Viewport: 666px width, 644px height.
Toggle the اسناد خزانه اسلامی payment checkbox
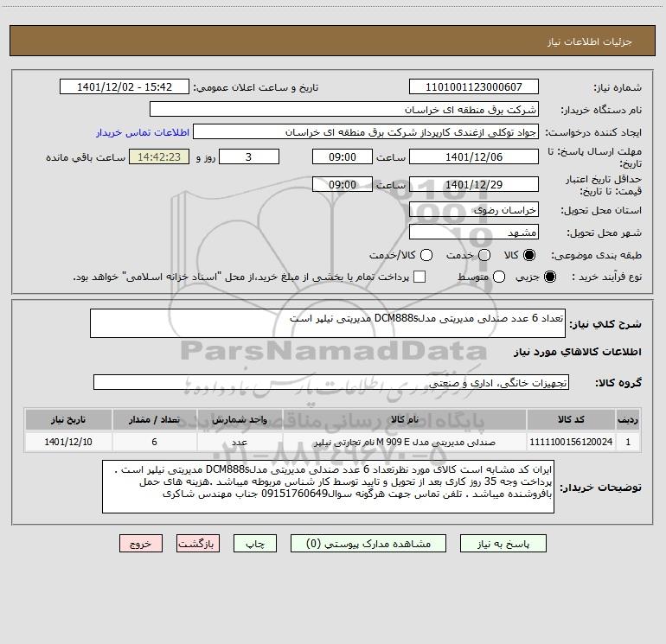pos(419,277)
